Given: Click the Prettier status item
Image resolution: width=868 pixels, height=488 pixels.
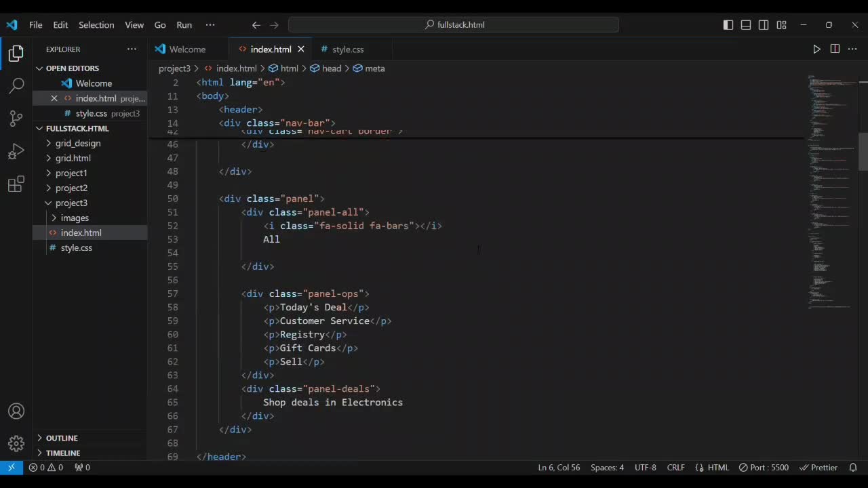Looking at the screenshot, I should pos(818,467).
